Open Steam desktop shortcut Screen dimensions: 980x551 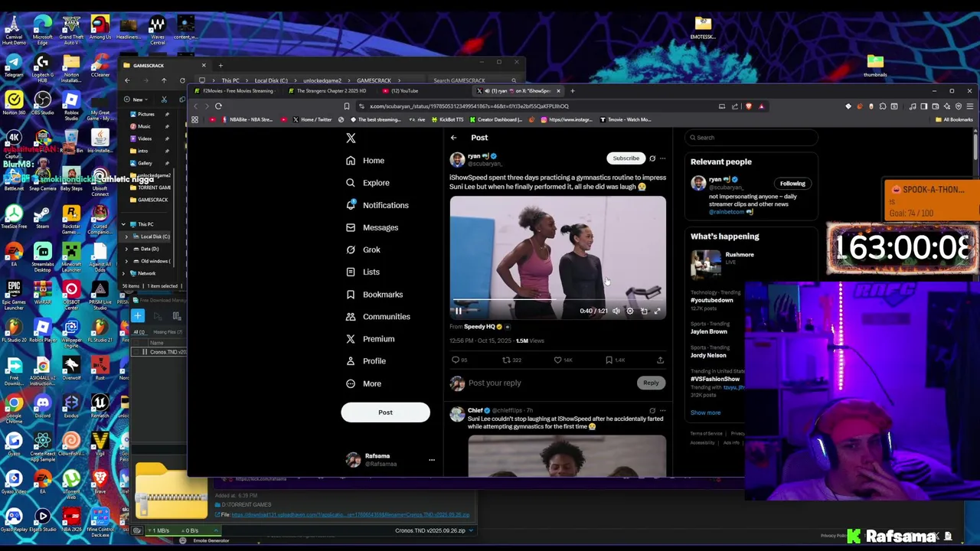click(x=42, y=217)
